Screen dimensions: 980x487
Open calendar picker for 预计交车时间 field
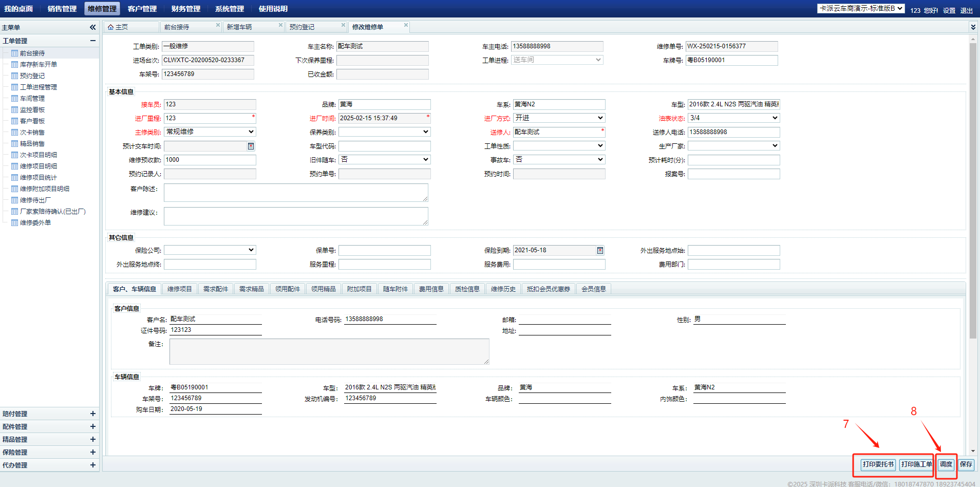(251, 146)
